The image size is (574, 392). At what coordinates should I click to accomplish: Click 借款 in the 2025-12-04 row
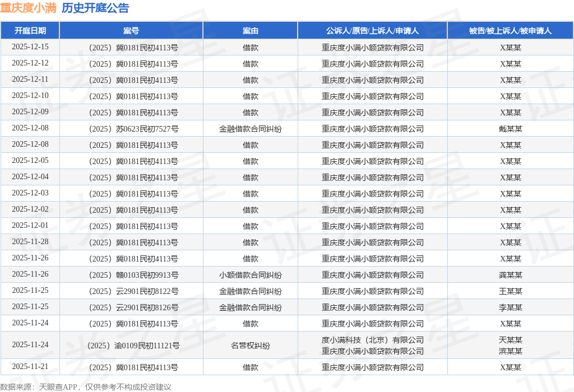click(251, 178)
